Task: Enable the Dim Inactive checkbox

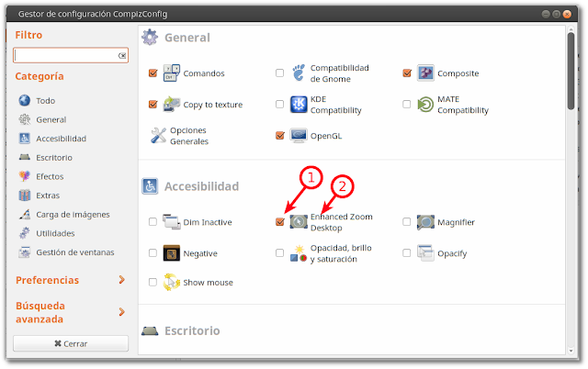Action: (x=153, y=222)
